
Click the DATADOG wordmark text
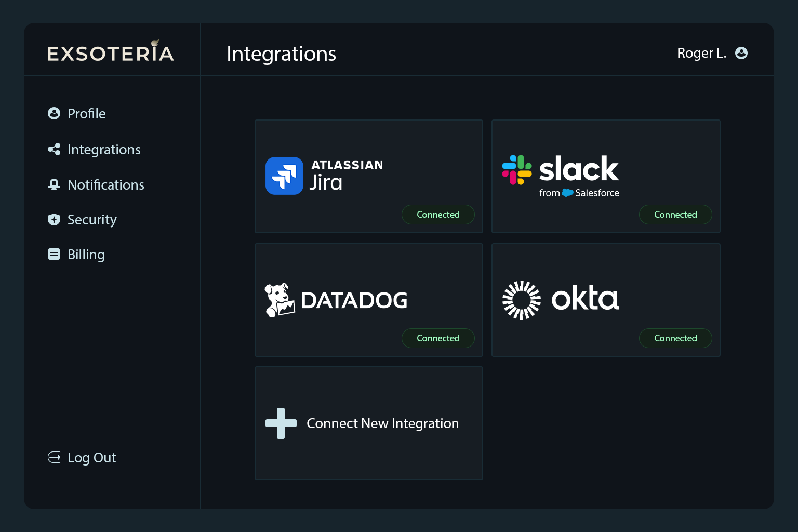[x=354, y=300]
